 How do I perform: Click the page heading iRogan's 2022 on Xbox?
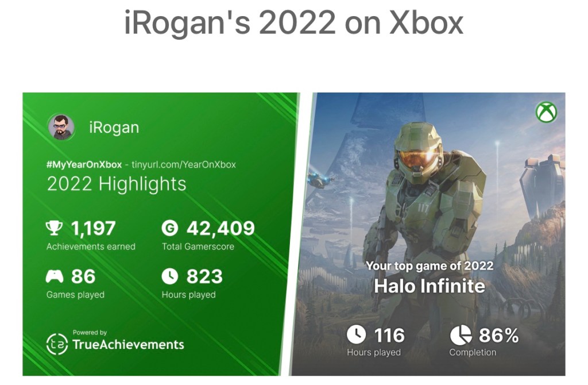293,24
